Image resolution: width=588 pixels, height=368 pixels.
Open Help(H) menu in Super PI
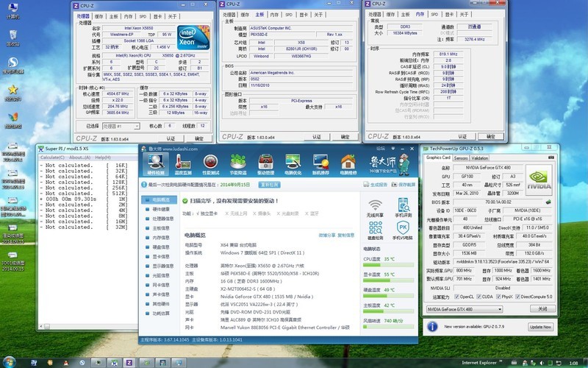click(x=102, y=158)
